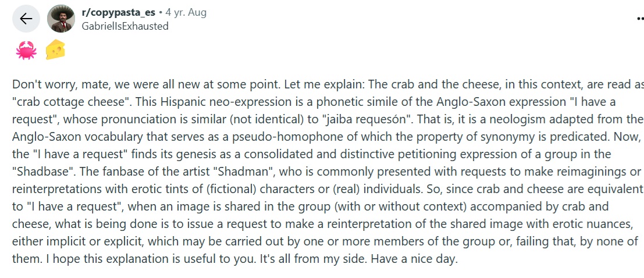Open the post overflow options ellipsis

pyautogui.click(x=640, y=19)
